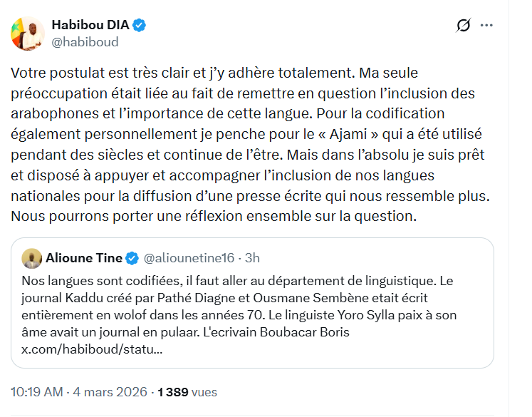Click the @habiboud handle
The image size is (532, 417).
85,42
